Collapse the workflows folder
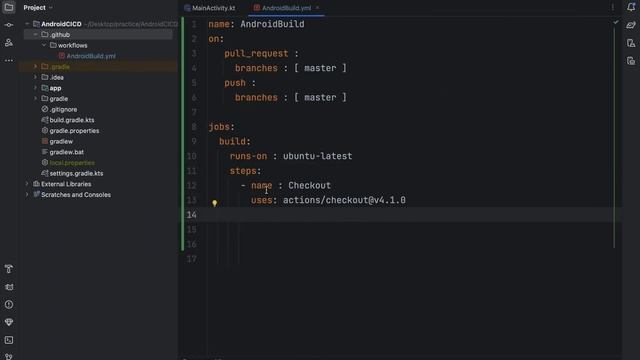Viewport: 640px width, 360px height. click(44, 45)
